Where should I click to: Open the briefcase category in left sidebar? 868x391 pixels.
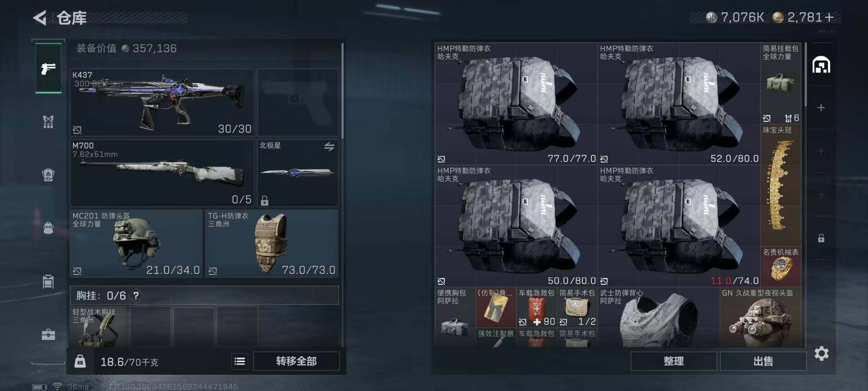tap(48, 334)
